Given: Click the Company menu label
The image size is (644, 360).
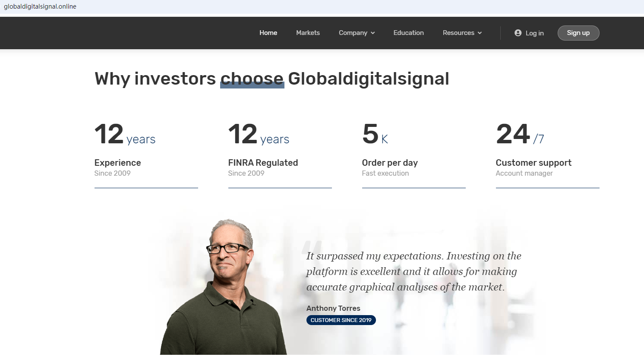Looking at the screenshot, I should click(x=353, y=33).
